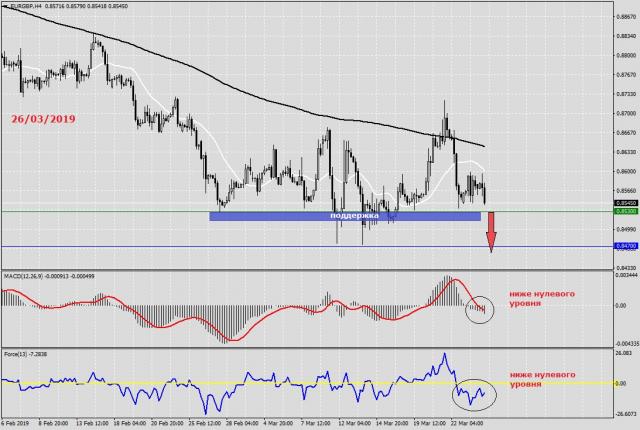Click the Force(13) indicator label
The height and width of the screenshot is (430, 640).
14,354
